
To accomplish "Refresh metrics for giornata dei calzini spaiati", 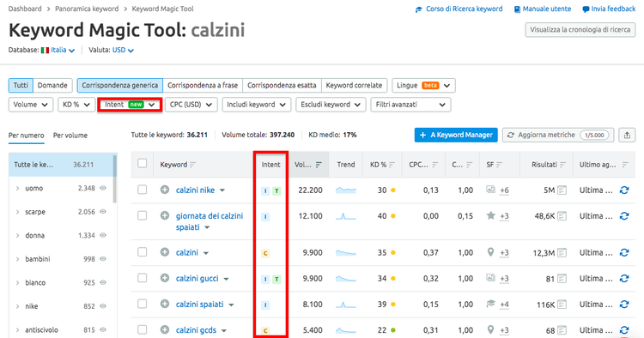I will 624,216.
